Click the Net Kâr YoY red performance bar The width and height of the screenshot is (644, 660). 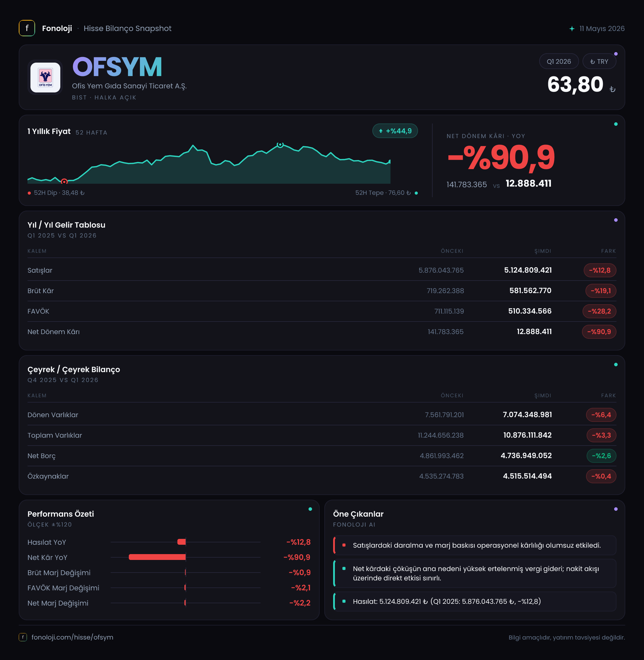[x=157, y=557]
